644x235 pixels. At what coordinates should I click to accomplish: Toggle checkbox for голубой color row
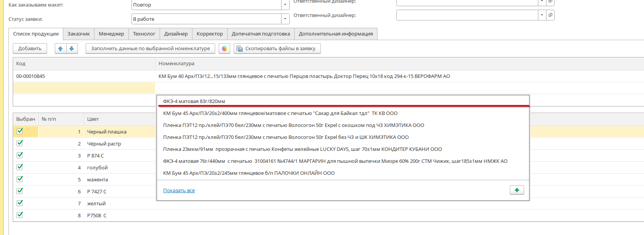pyautogui.click(x=20, y=167)
